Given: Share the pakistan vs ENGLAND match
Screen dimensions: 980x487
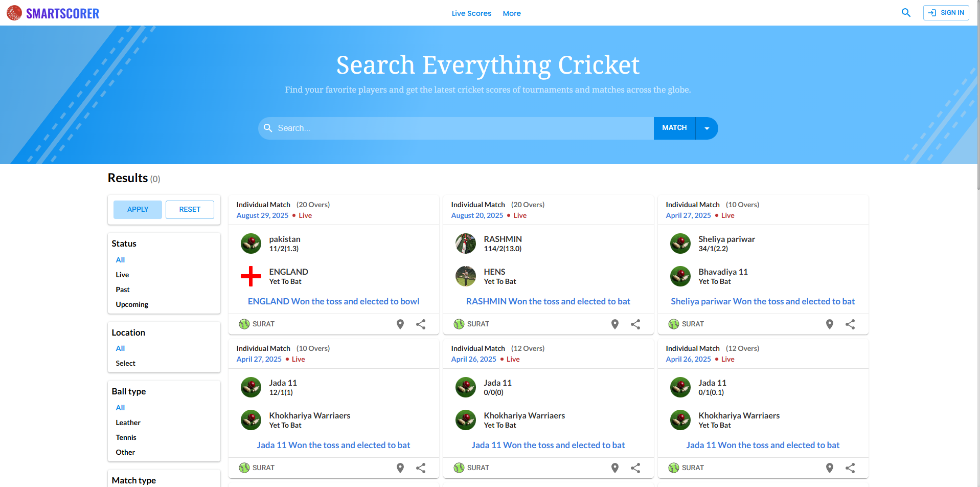Looking at the screenshot, I should click(421, 324).
